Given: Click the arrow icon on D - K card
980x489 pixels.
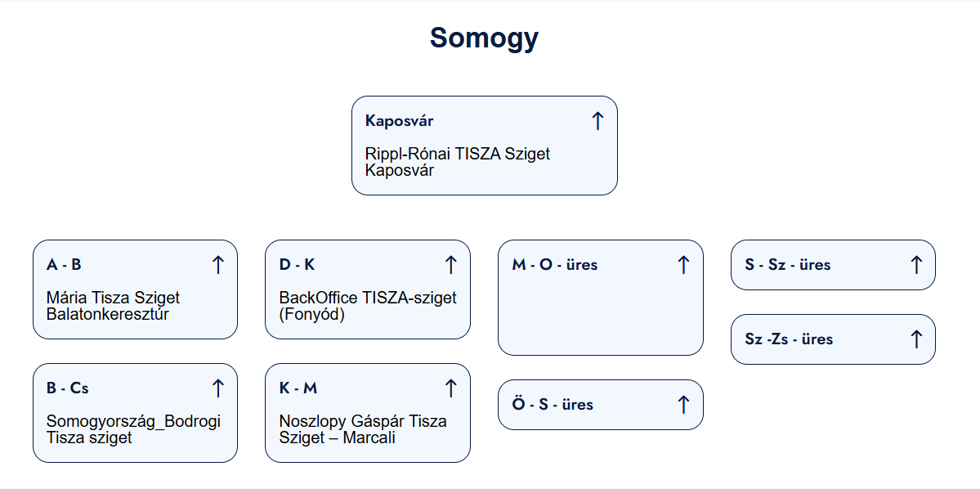Looking at the screenshot, I should 450,265.
